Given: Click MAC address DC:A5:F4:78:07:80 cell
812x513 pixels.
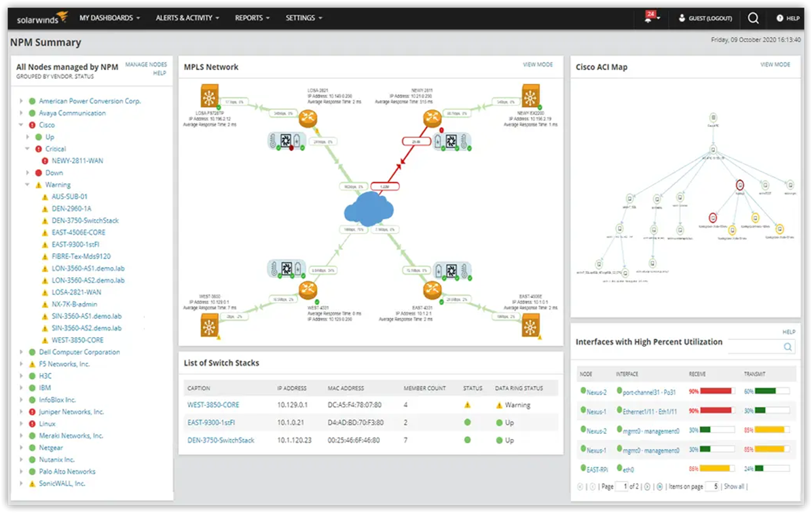Looking at the screenshot, I should click(353, 405).
